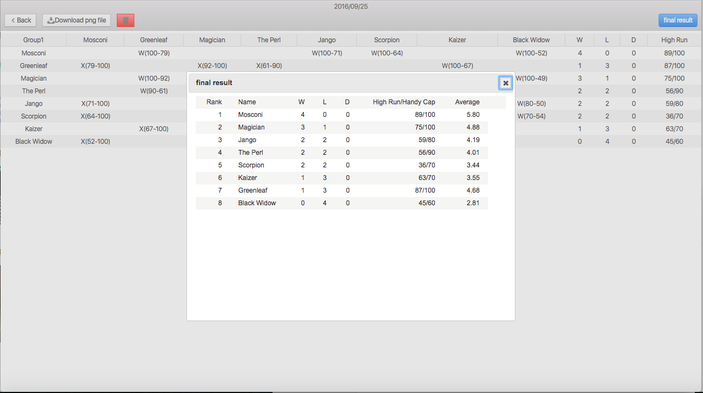Click the Kaizer column header
The height and width of the screenshot is (393, 703).
(457, 40)
